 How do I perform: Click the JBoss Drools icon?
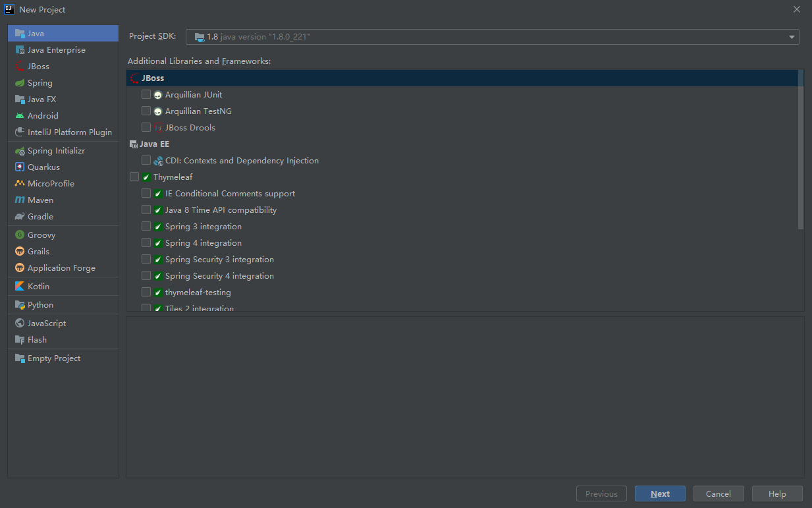158,128
